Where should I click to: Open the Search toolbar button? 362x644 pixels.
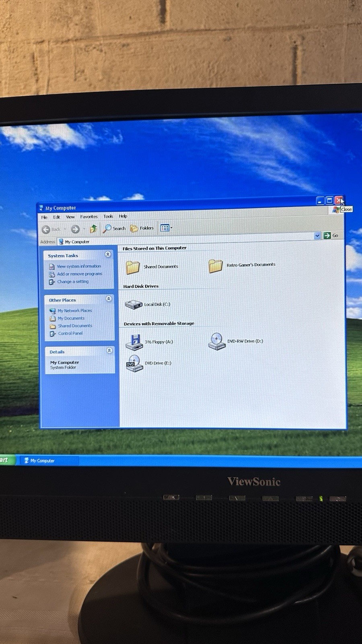(x=115, y=228)
